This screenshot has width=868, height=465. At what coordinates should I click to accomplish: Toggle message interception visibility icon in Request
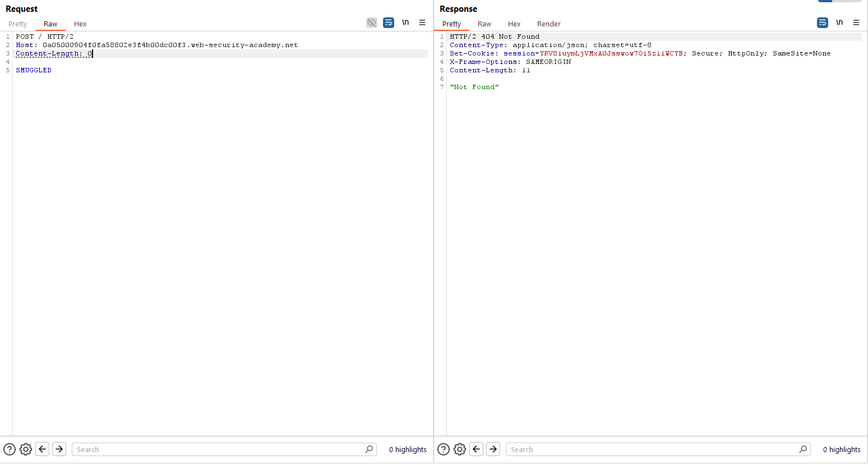[x=372, y=23]
